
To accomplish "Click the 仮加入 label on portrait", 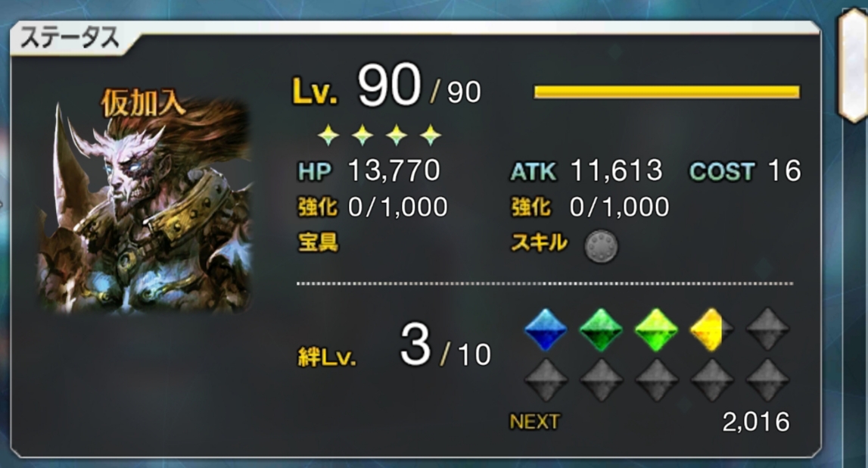I will [142, 104].
